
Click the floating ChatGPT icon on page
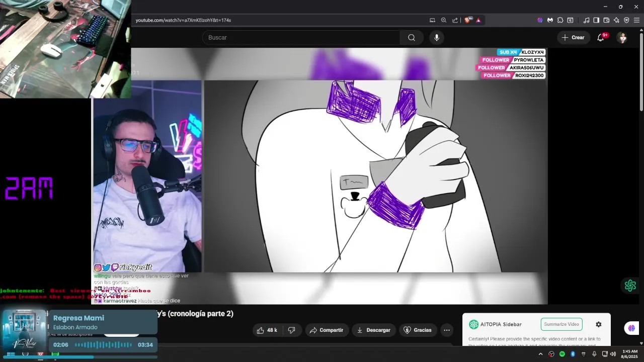click(x=630, y=286)
